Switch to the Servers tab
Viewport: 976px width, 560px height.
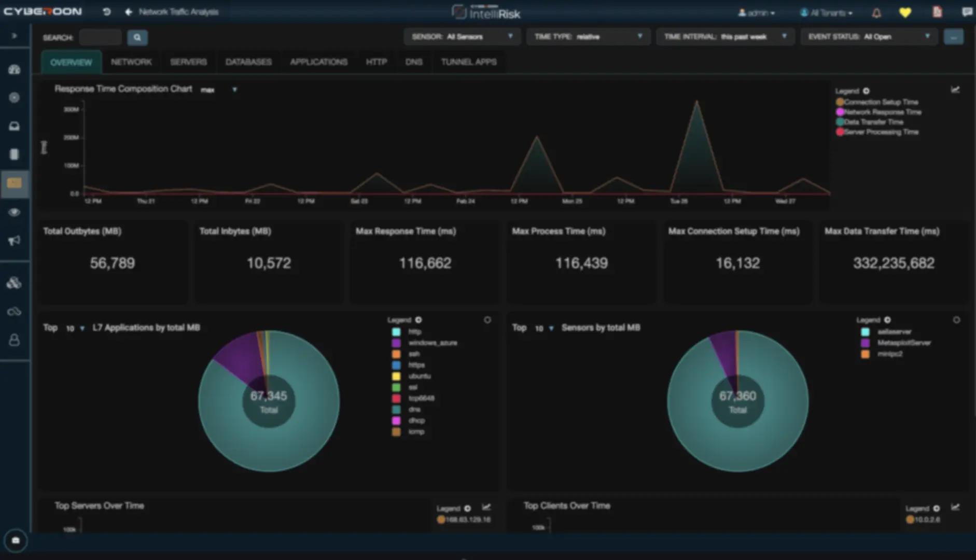pos(188,62)
